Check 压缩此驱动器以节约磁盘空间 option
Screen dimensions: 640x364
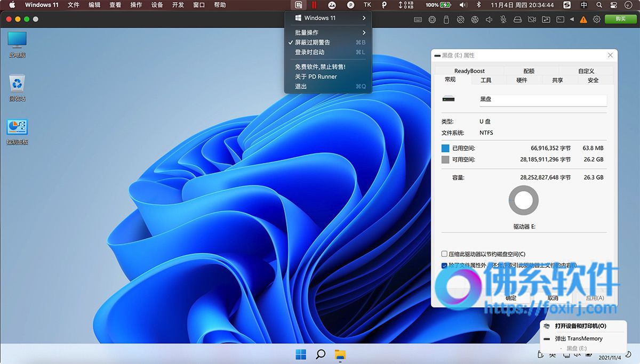tap(444, 254)
